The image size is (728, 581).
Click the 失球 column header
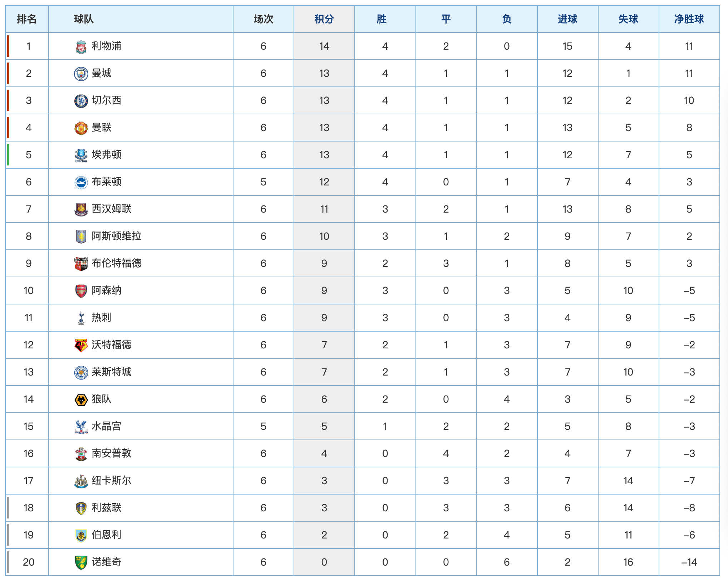pos(628,19)
